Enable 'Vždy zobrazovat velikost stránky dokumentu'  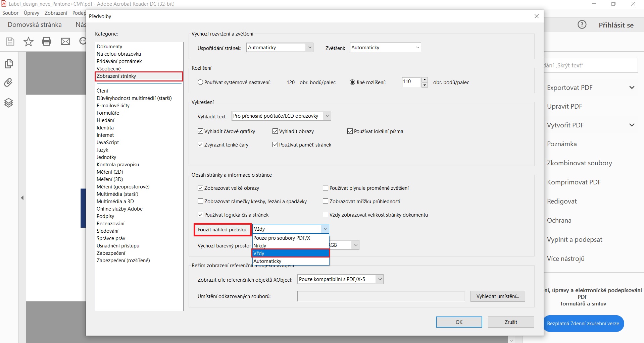coord(325,215)
